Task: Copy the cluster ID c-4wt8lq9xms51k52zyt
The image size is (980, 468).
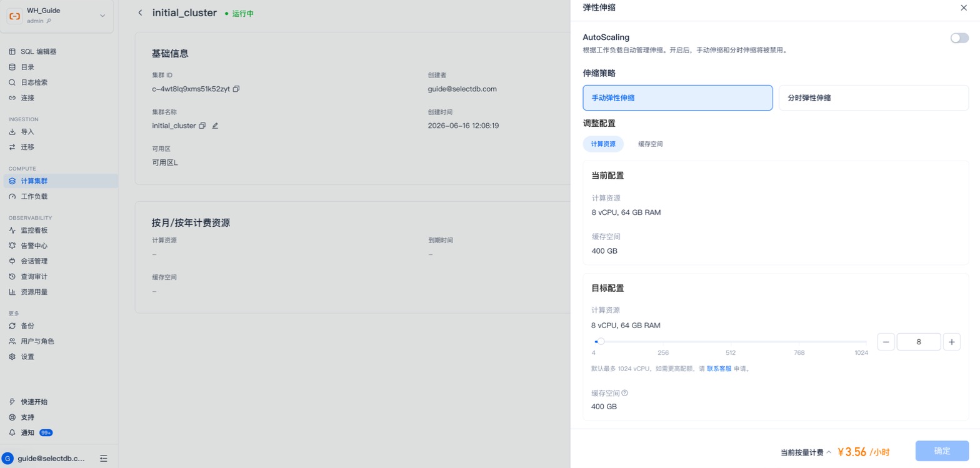Action: click(236, 89)
